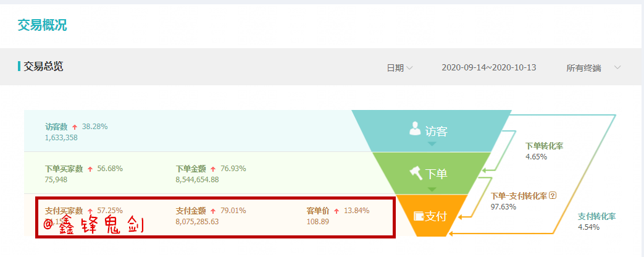
Task: Click red up arrow beside 下单金额
Action: [x=213, y=169]
